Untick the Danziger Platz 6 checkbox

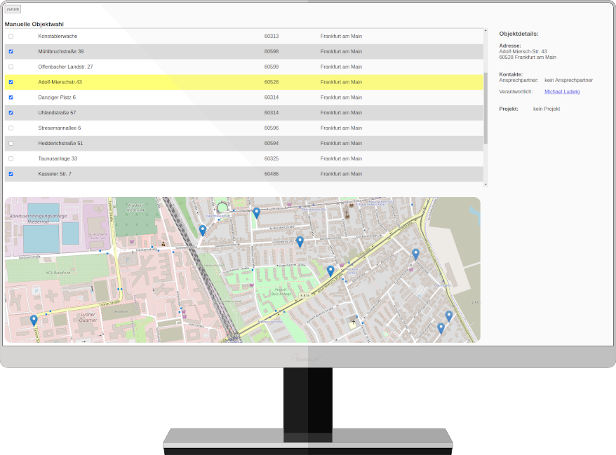click(x=11, y=98)
